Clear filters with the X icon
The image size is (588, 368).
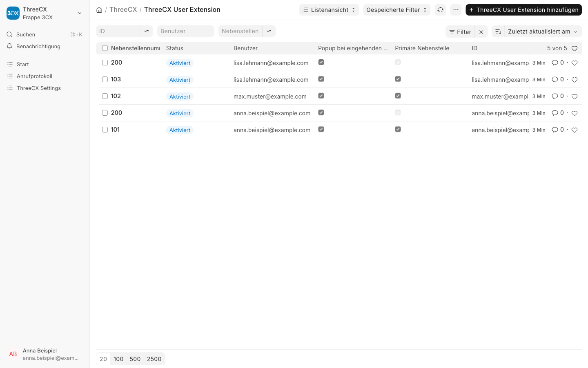click(x=481, y=31)
